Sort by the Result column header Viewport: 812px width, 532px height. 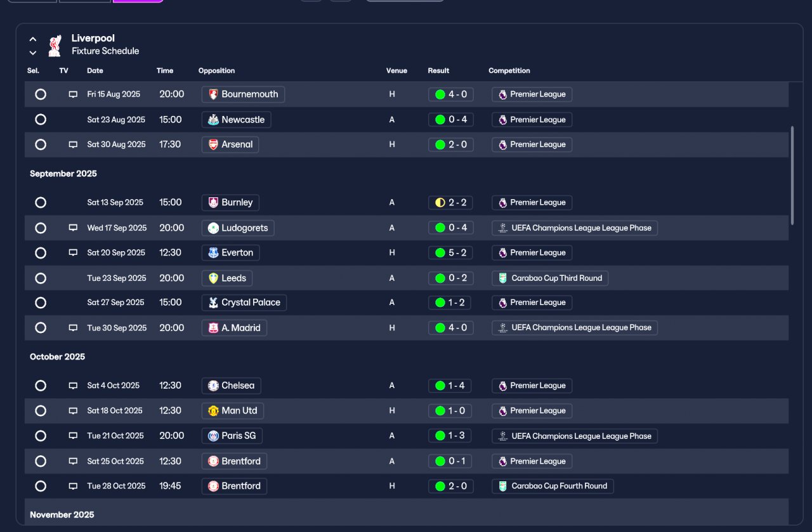coord(438,71)
